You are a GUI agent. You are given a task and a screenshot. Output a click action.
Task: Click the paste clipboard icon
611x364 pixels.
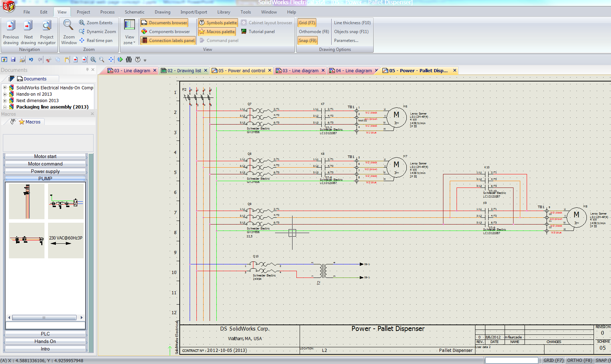point(67,59)
